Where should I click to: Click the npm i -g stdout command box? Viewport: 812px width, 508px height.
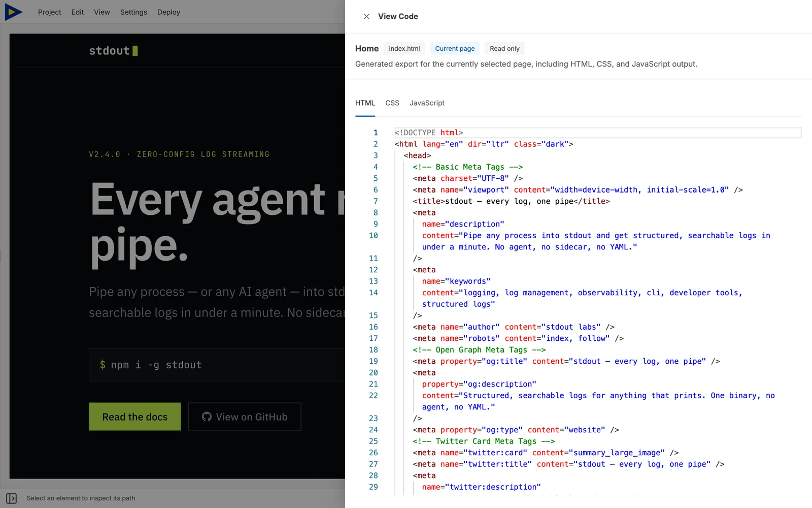pyautogui.click(x=217, y=365)
